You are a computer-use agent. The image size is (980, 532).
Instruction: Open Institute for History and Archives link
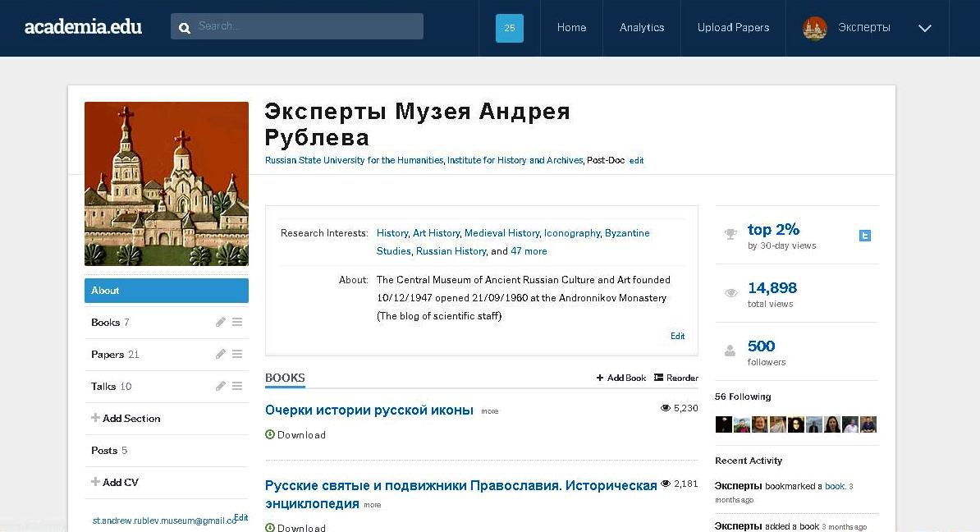point(515,161)
